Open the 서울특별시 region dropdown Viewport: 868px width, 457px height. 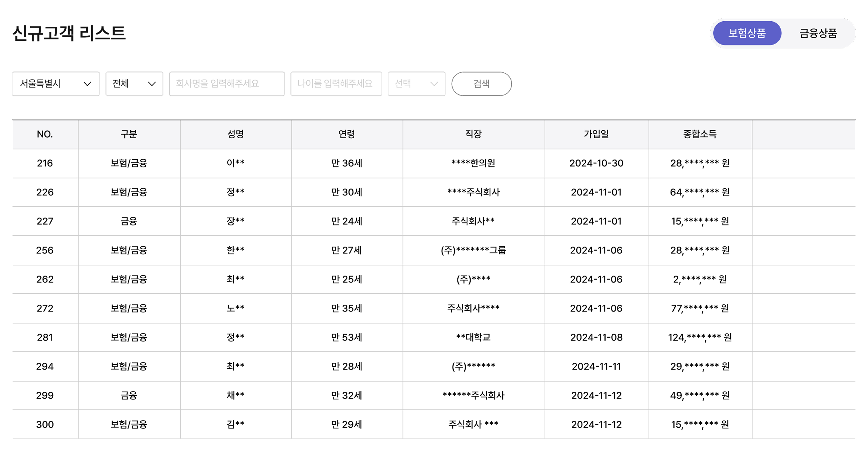click(x=56, y=84)
